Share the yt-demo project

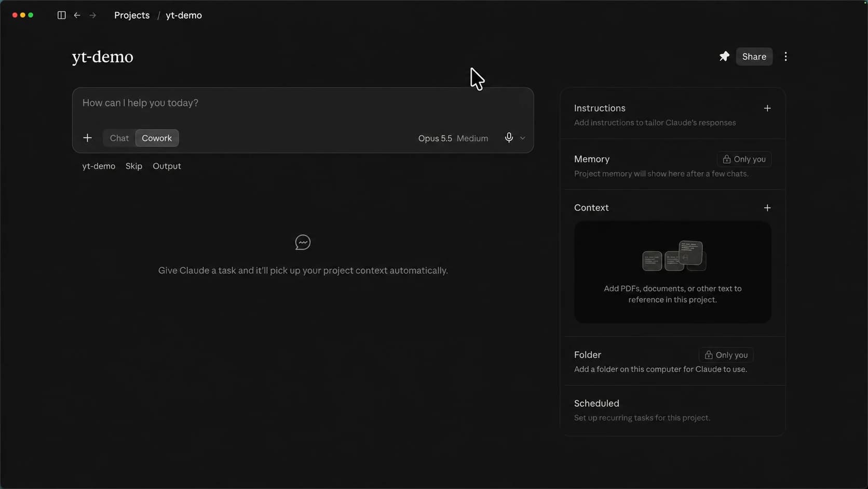[x=754, y=56]
